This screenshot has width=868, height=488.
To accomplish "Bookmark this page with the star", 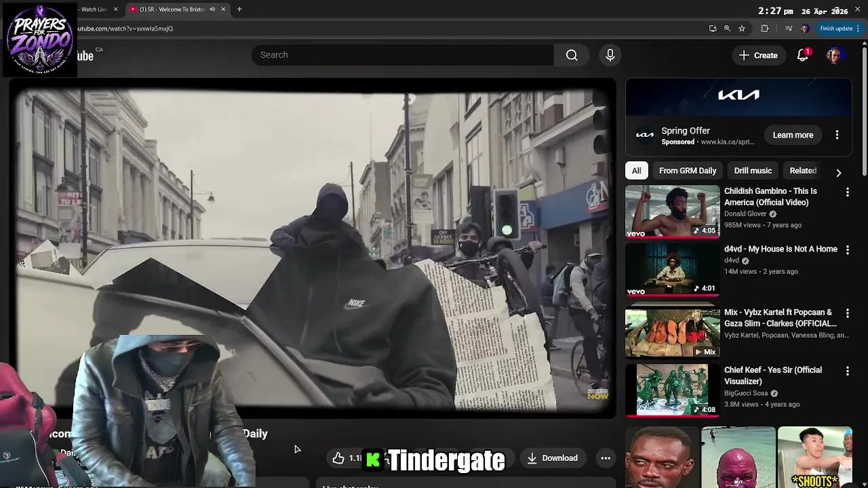I will pyautogui.click(x=742, y=28).
